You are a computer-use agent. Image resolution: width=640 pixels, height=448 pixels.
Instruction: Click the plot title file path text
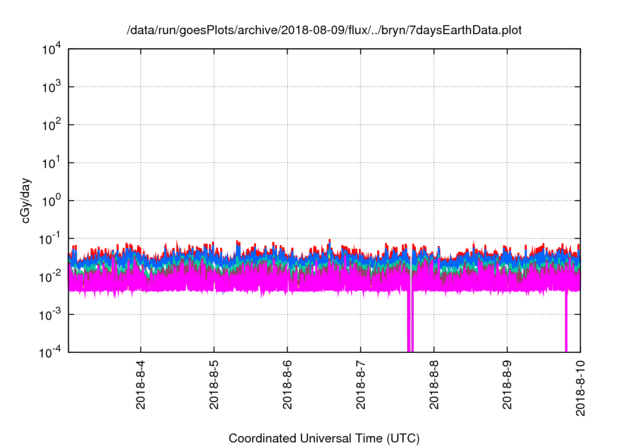coord(324,30)
